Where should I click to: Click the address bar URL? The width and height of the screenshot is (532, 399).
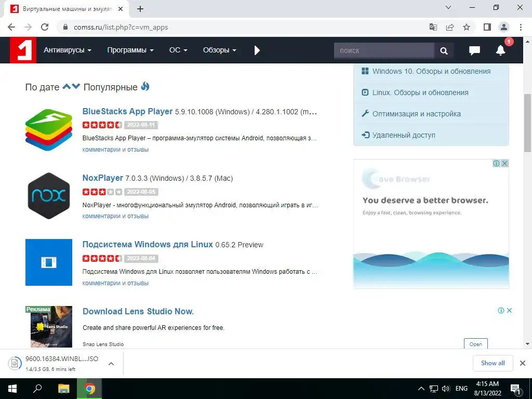[x=121, y=27]
